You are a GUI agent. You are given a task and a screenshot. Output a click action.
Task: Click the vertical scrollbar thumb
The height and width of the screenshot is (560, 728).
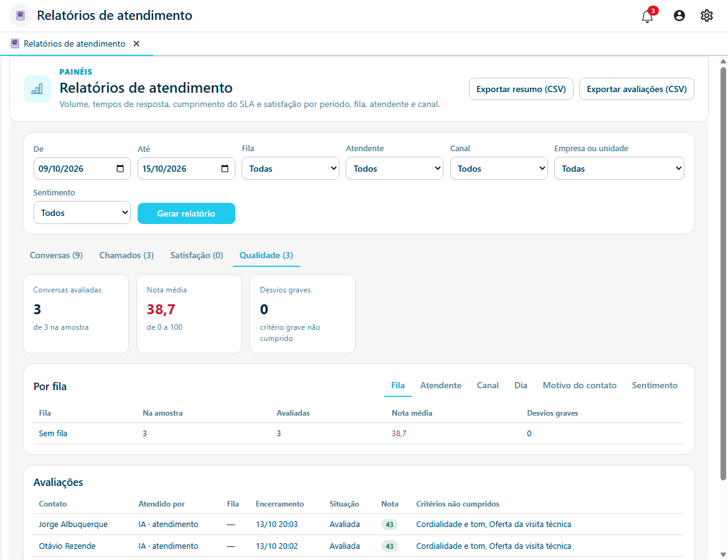pyautogui.click(x=723, y=274)
